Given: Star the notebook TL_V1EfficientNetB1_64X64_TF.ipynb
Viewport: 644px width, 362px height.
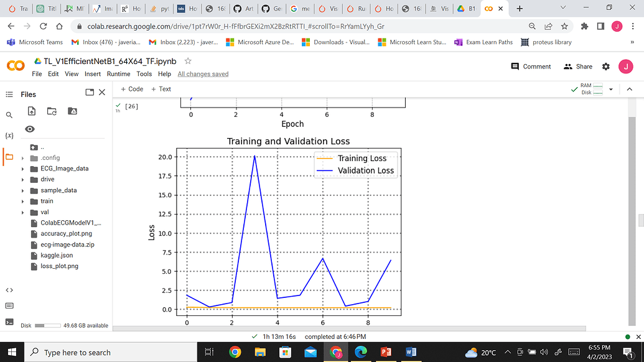Looking at the screenshot, I should coord(188,61).
